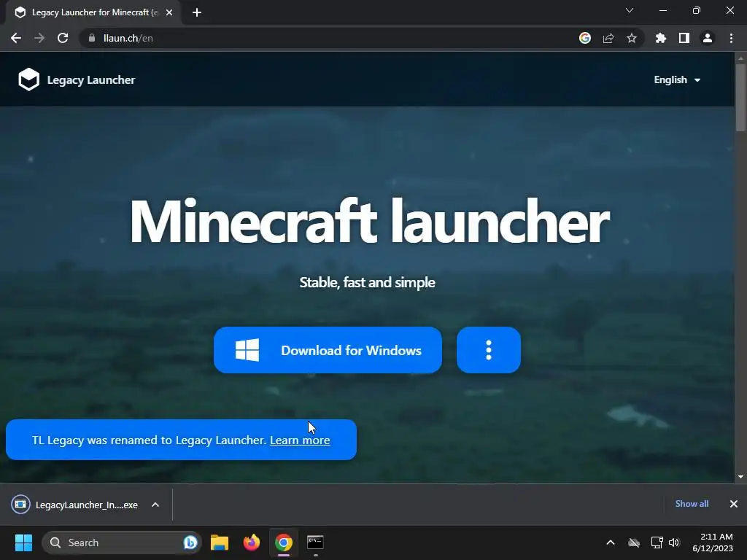Click the browser forward arrow

[39, 38]
